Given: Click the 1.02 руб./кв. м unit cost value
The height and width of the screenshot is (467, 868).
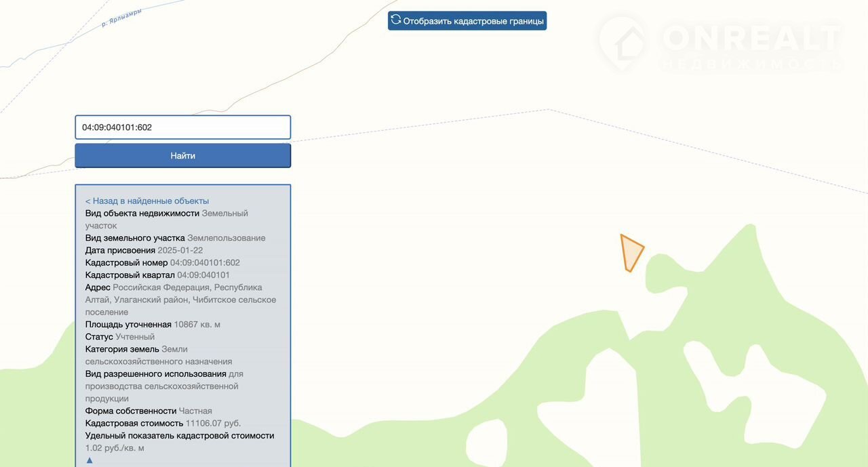Looking at the screenshot, I should (115, 448).
